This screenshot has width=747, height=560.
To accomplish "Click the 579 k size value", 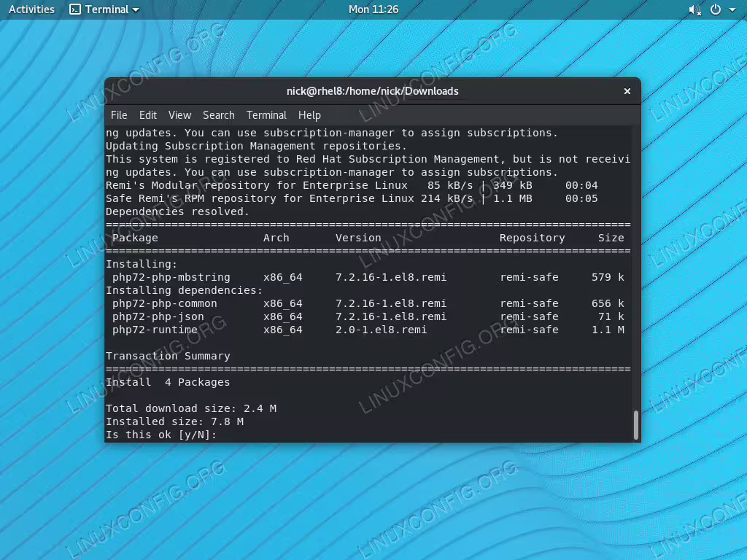I will (608, 277).
